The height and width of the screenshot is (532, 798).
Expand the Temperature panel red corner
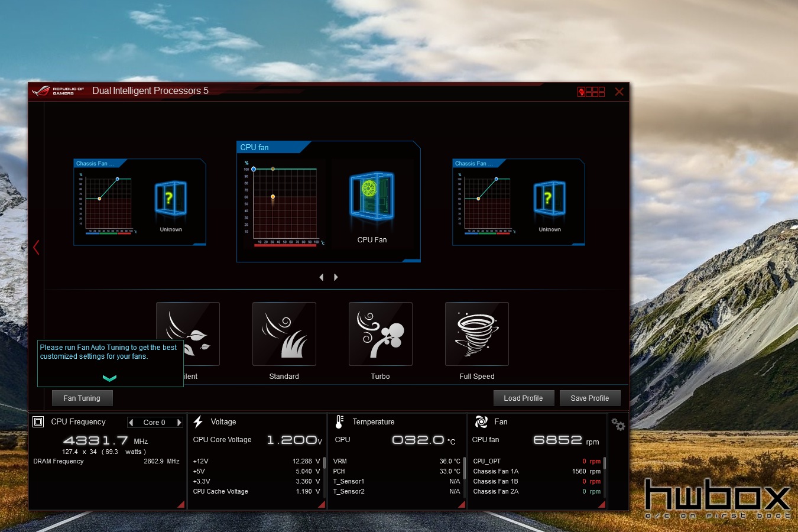tap(462, 504)
